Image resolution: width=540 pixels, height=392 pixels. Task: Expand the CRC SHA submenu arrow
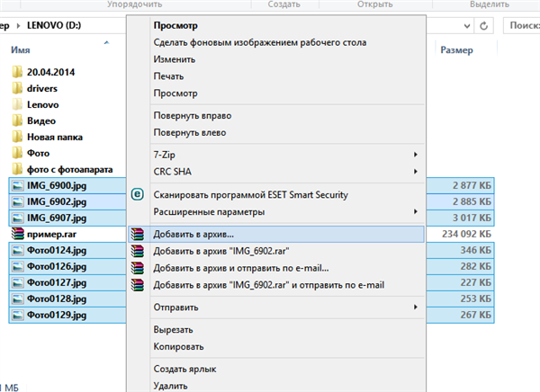coord(415,172)
